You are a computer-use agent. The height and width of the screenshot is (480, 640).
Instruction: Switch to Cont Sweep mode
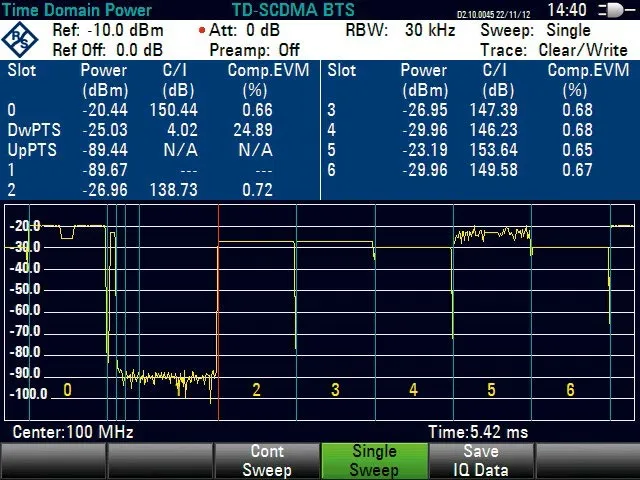[x=267, y=461]
